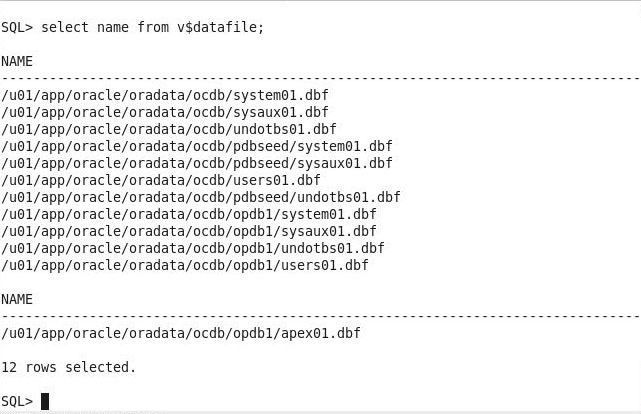The width and height of the screenshot is (641, 414).
Task: Click the opdb1/undotbs01.dbf path line
Action: tap(193, 248)
